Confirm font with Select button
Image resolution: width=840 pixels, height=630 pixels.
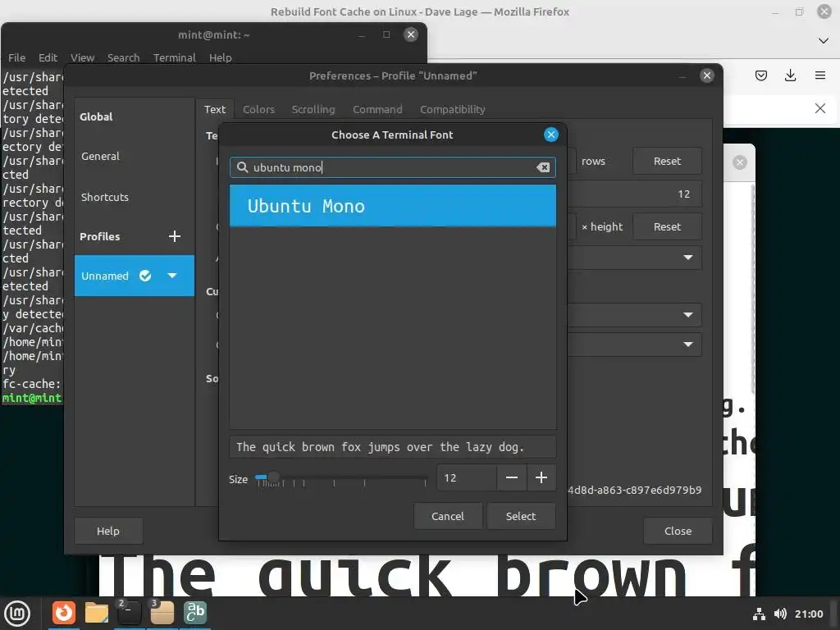coord(521,516)
